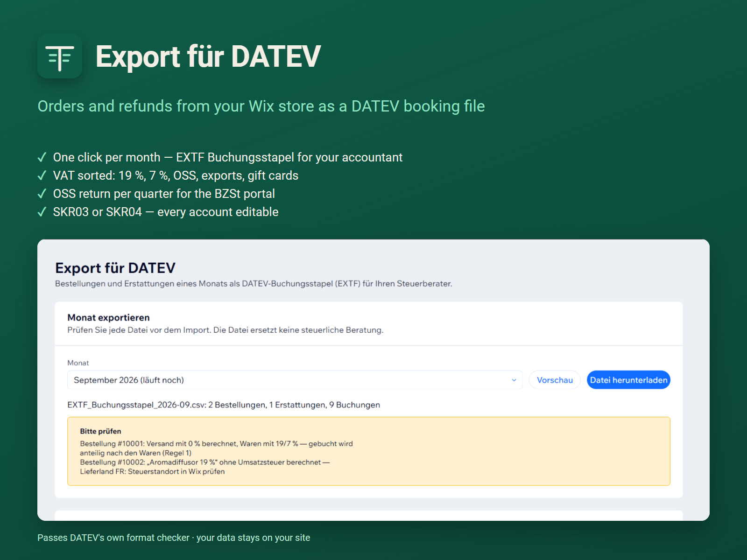Click the 'Bestellungen und Erstattungen eines Monats' description
The height and width of the screenshot is (560, 747).
254,284
